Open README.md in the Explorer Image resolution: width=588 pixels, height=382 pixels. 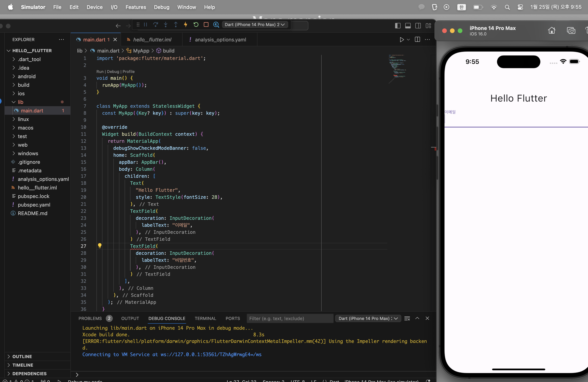coord(32,213)
